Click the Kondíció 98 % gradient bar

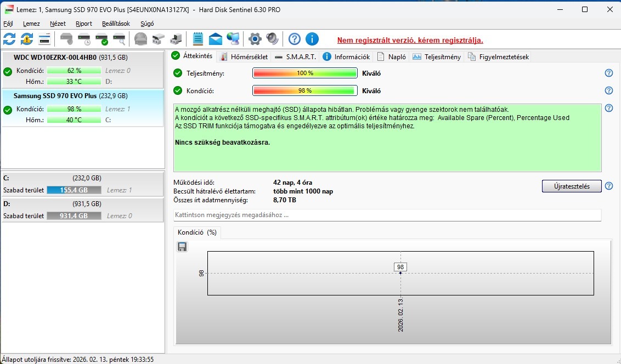pyautogui.click(x=305, y=90)
